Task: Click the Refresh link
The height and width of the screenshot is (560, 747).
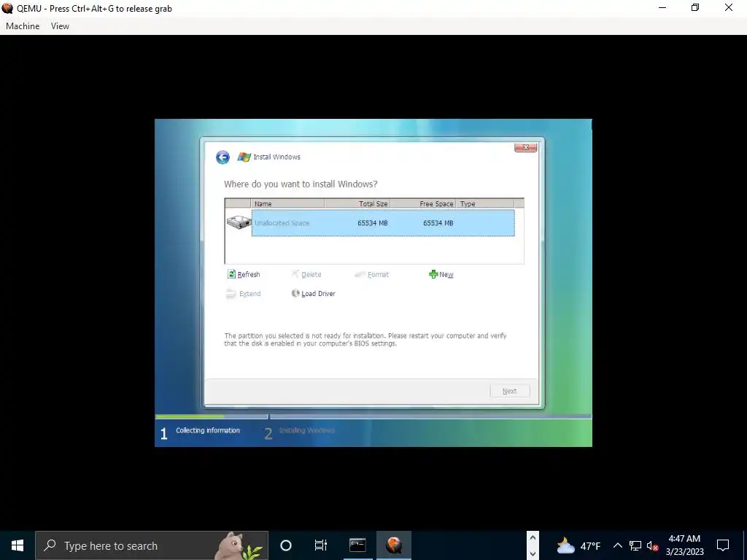Action: 249,274
